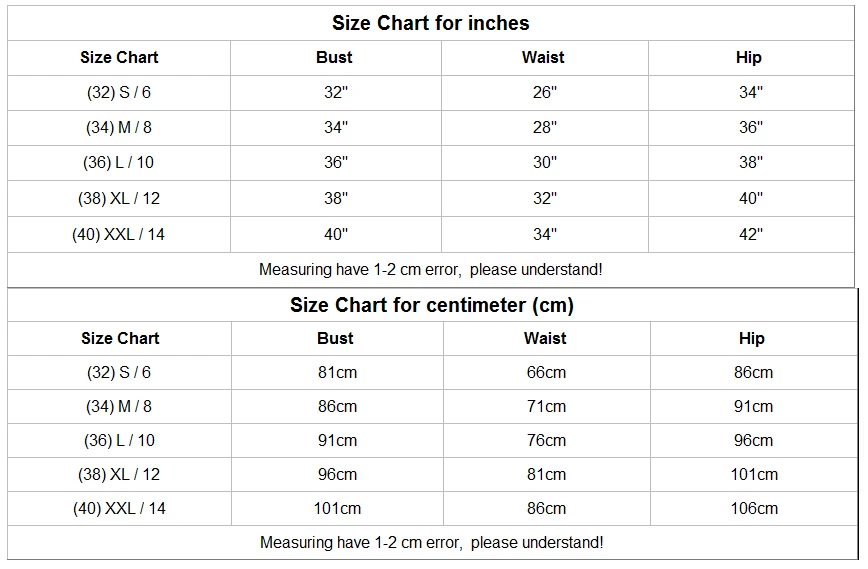The image size is (868, 569).
Task: Click the 76cm waist cell
Action: [x=546, y=440]
